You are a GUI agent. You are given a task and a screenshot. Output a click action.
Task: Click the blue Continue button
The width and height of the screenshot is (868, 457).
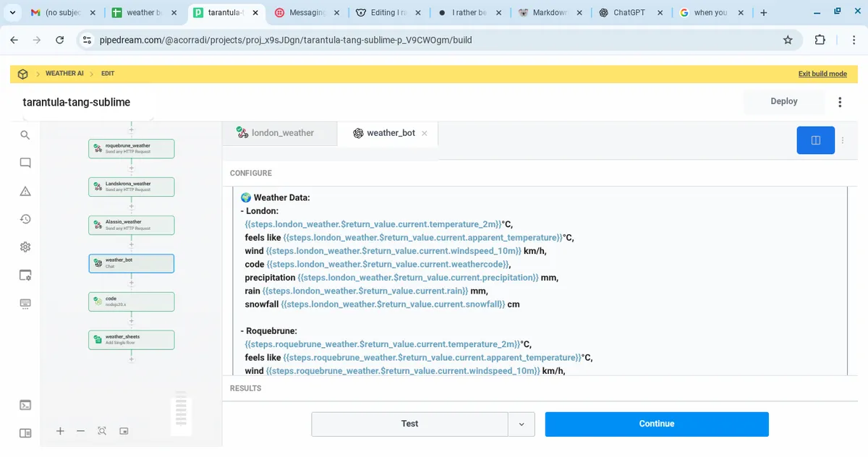(x=656, y=424)
